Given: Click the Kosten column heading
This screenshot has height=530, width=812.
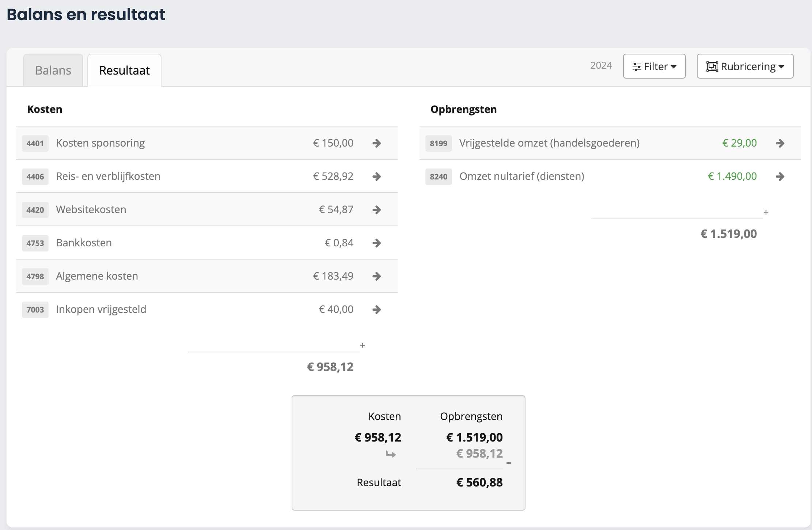Looking at the screenshot, I should [x=45, y=109].
